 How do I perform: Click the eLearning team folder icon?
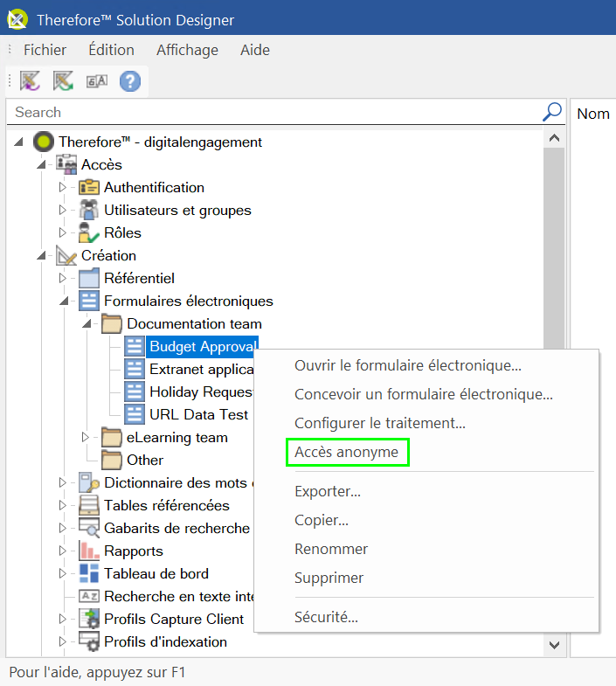click(112, 438)
